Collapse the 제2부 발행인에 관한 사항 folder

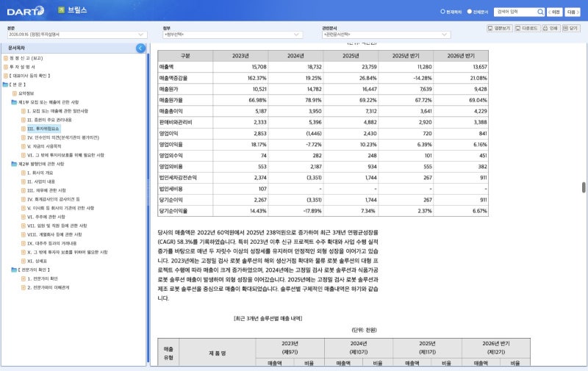point(14,164)
